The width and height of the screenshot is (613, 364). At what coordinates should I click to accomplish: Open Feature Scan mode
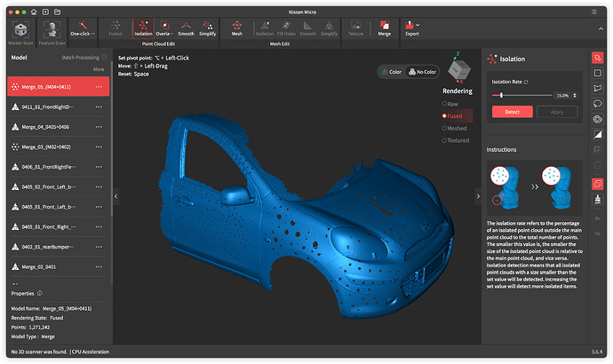[x=52, y=33]
